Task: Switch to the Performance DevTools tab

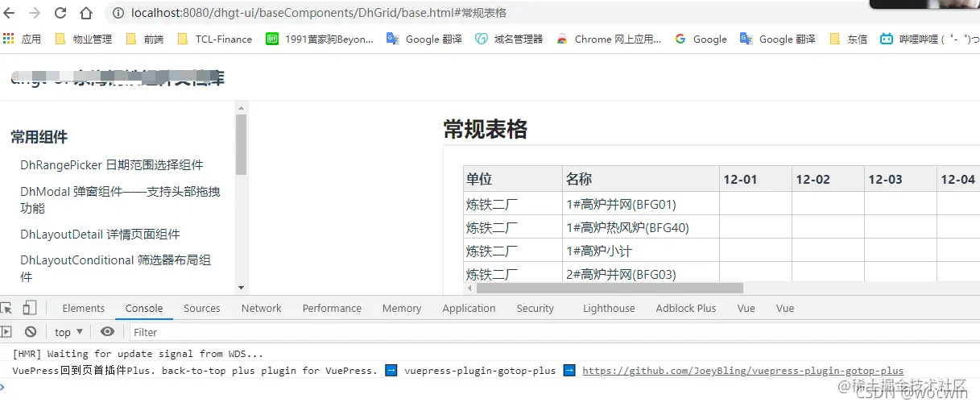Action: (x=332, y=308)
